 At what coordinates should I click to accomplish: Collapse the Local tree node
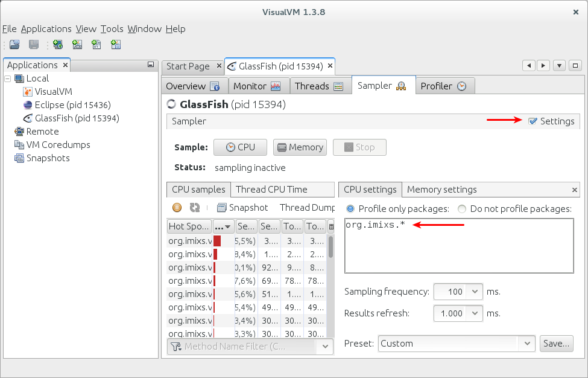(7, 79)
